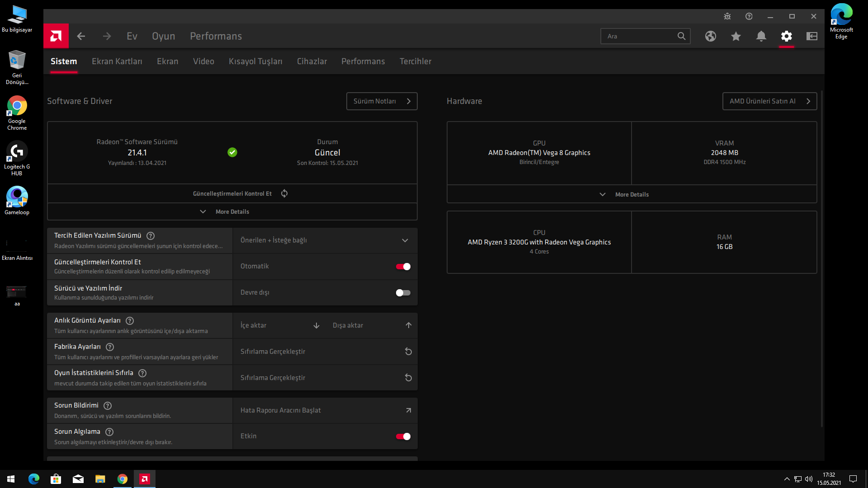Click the bug report icon
868x488 pixels.
pyautogui.click(x=727, y=16)
